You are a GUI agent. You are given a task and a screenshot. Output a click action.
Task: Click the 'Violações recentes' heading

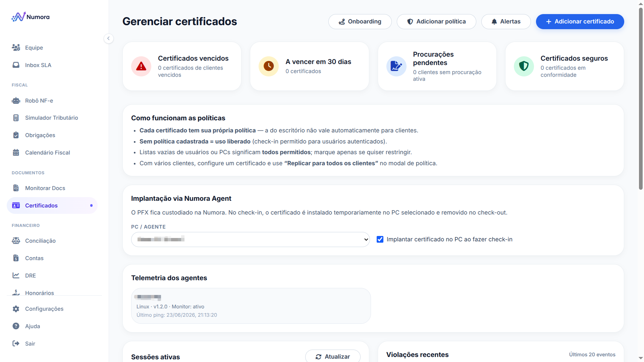coord(417,355)
